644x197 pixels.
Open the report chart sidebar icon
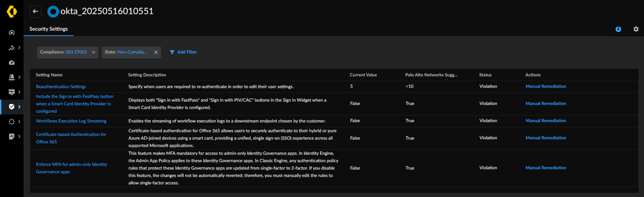click(12, 137)
